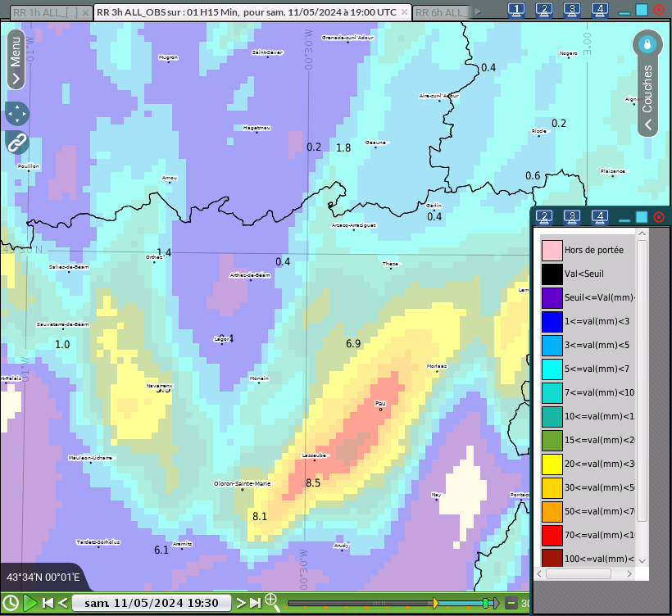Screen dimensions: 672x616
Task: Click legend horizontal scrollbar right arrow
Action: 629,574
